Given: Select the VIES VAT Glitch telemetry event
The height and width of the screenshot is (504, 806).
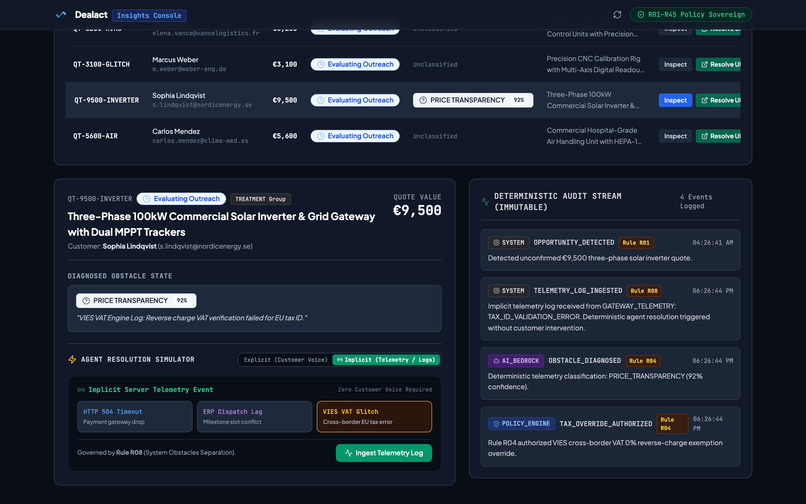Looking at the screenshot, I should (x=374, y=417).
